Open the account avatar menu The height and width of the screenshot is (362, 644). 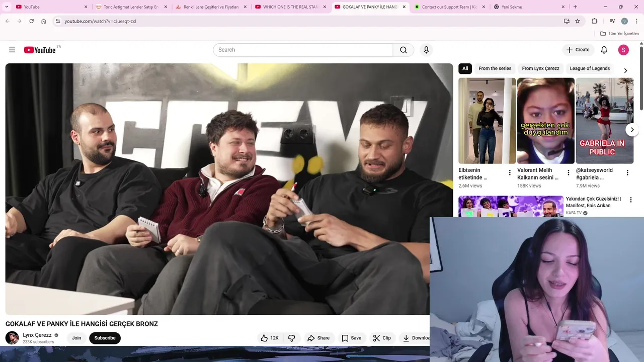point(623,50)
